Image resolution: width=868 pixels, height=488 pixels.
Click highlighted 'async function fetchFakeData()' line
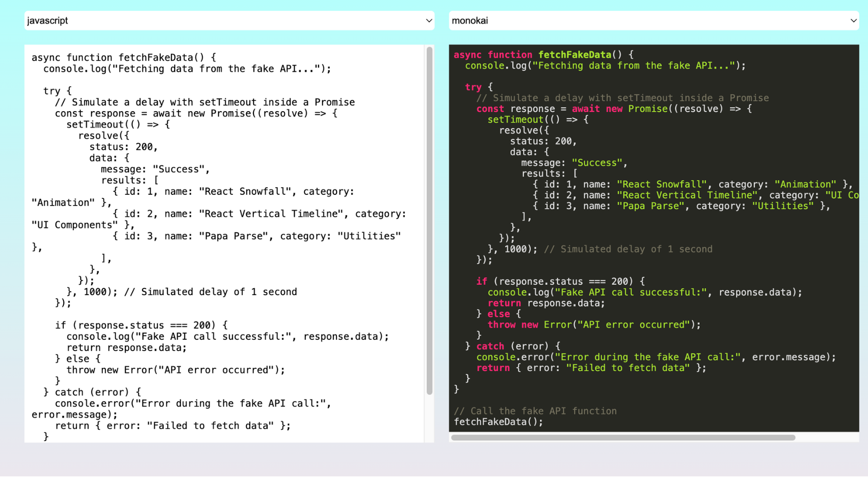coord(543,55)
